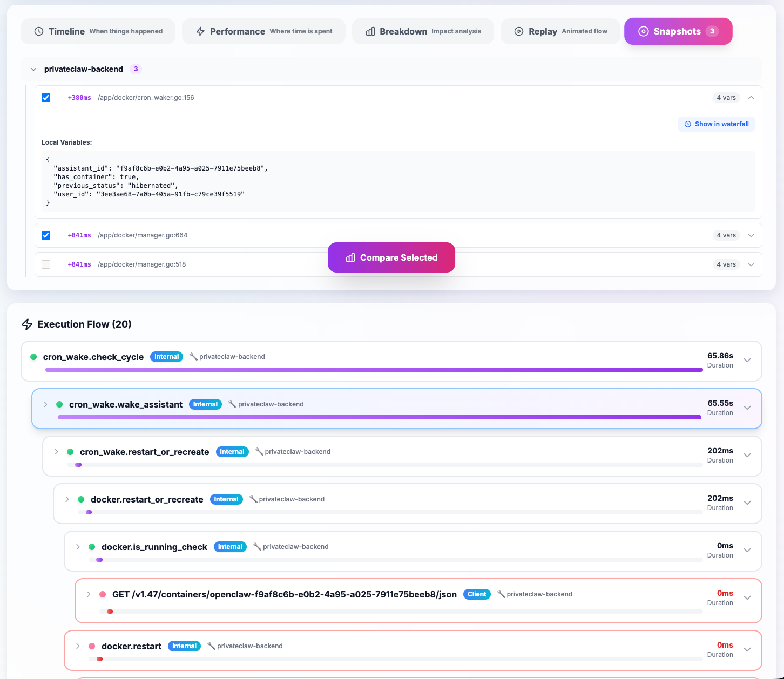Uncheck the cron_waker.go:156 snapshot checkbox

click(46, 98)
